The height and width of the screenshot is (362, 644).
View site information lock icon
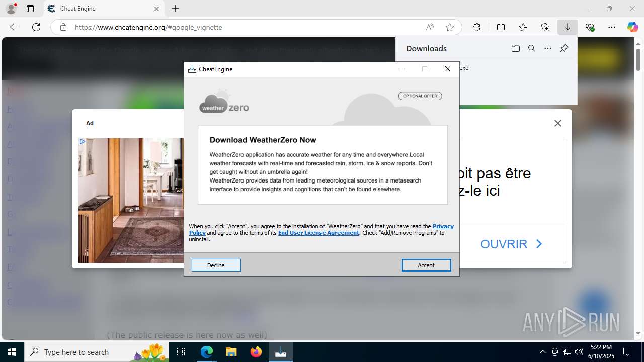click(63, 27)
